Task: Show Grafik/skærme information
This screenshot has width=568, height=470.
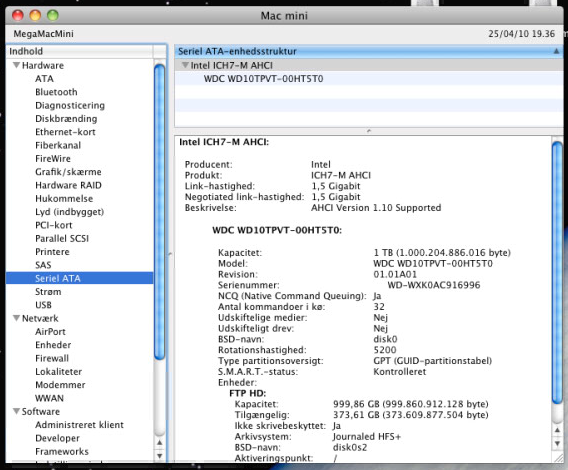Action: click(x=68, y=172)
